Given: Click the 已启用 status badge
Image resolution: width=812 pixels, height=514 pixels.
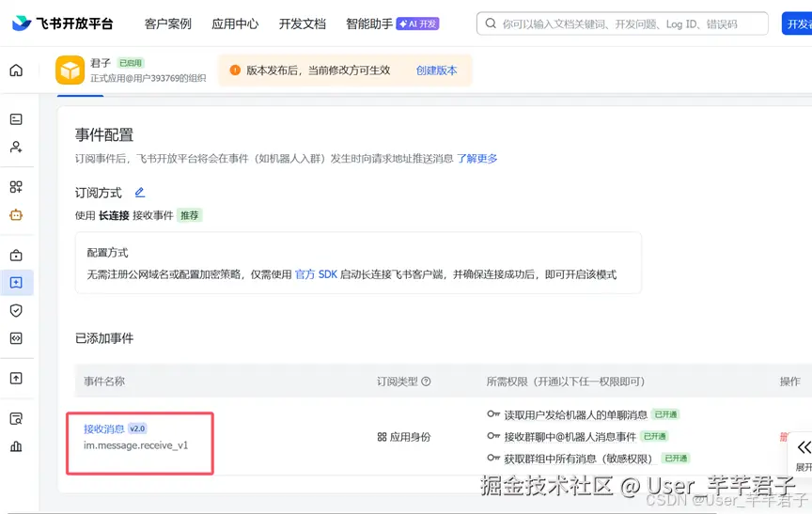Looking at the screenshot, I should coord(131,63).
